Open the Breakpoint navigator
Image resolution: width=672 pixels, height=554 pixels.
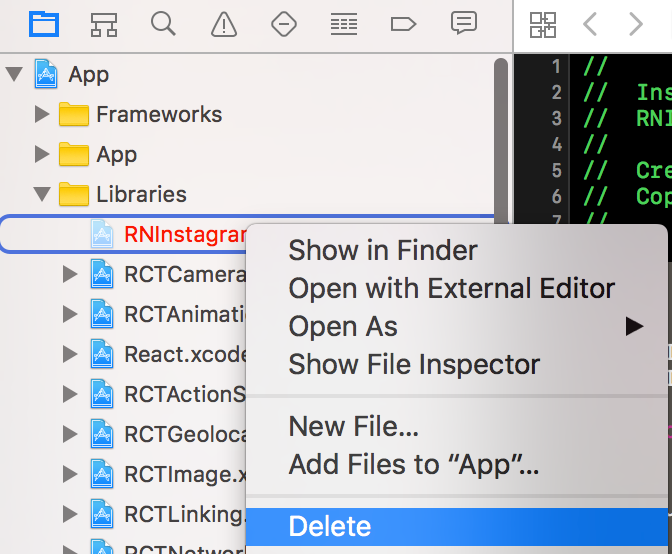(x=403, y=23)
